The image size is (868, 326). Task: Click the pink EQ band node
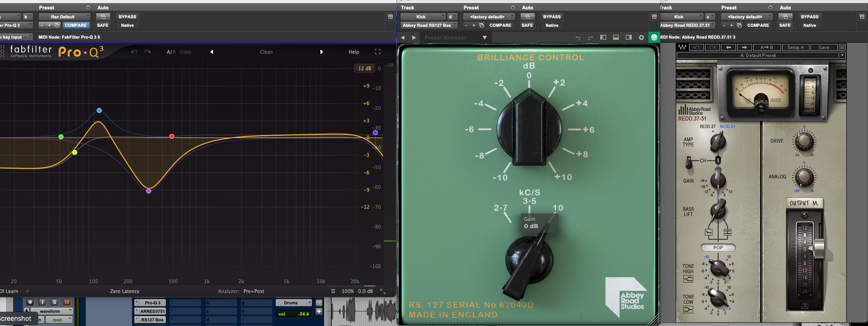(149, 191)
